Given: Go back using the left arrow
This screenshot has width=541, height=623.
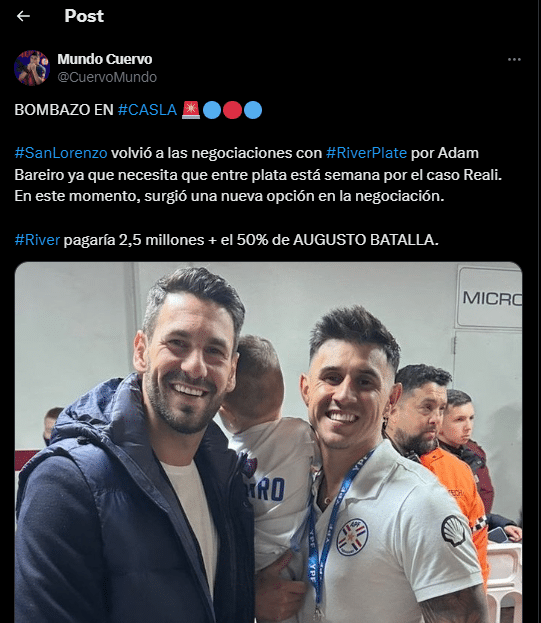Looking at the screenshot, I should click(23, 16).
